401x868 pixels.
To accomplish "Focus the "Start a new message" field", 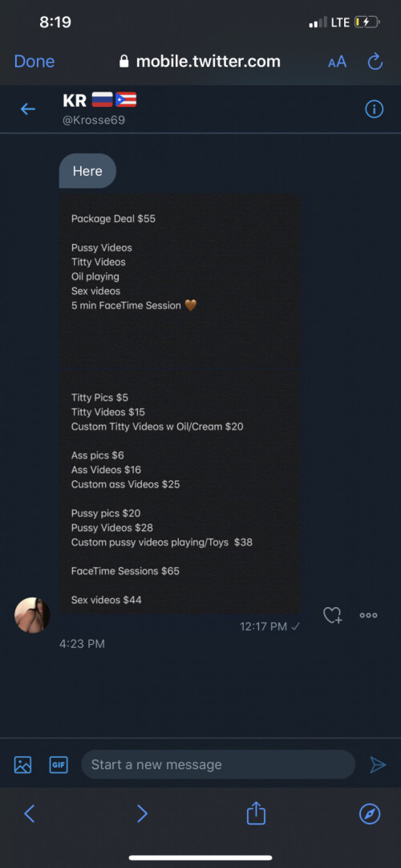I will pos(218,764).
